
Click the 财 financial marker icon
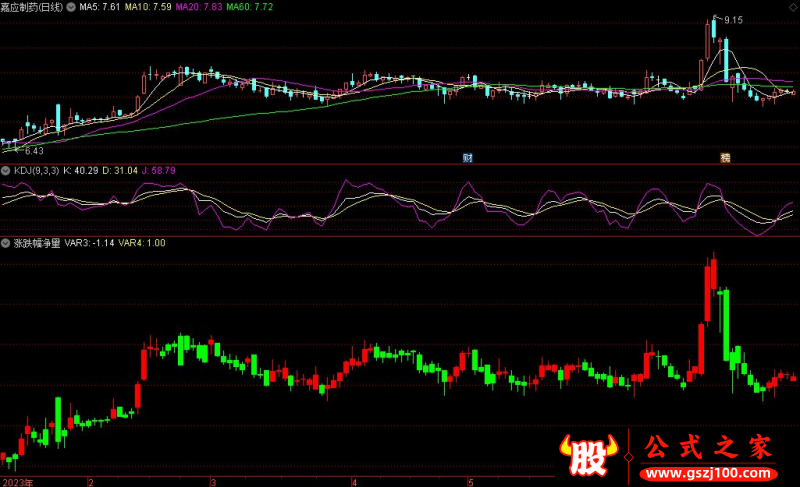(x=467, y=158)
